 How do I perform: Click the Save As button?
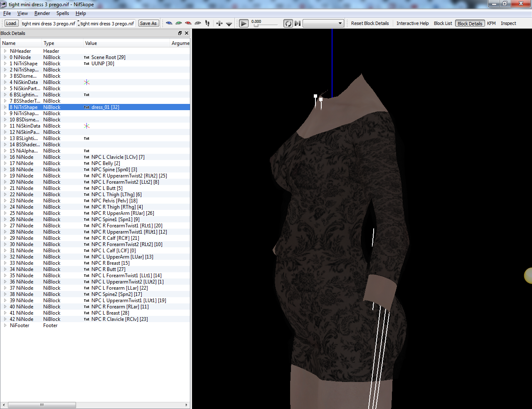tap(148, 23)
